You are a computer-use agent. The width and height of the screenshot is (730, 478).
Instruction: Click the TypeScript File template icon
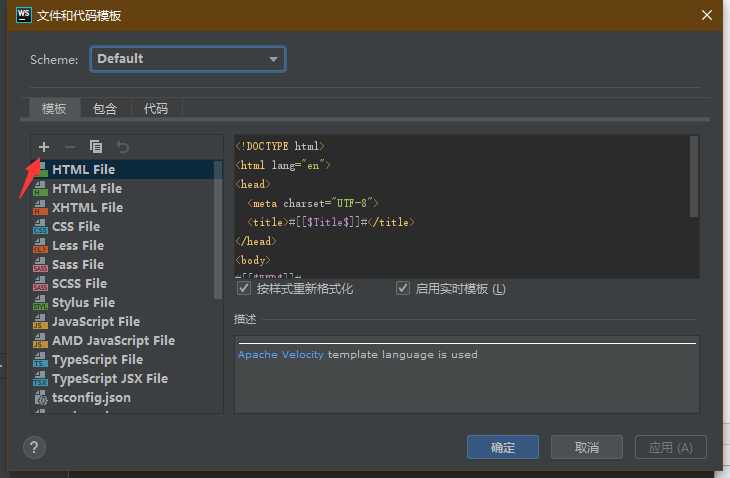tap(41, 360)
